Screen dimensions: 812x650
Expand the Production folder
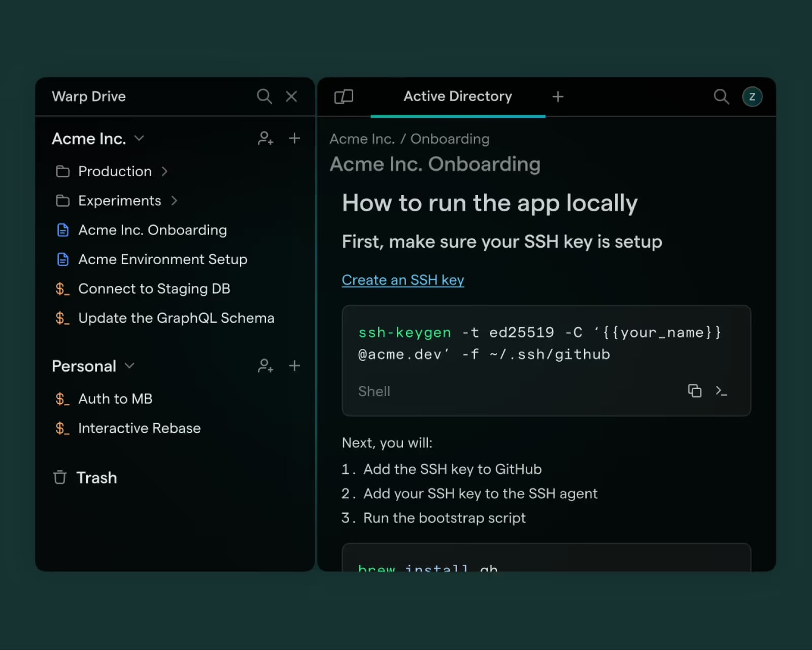(x=164, y=171)
